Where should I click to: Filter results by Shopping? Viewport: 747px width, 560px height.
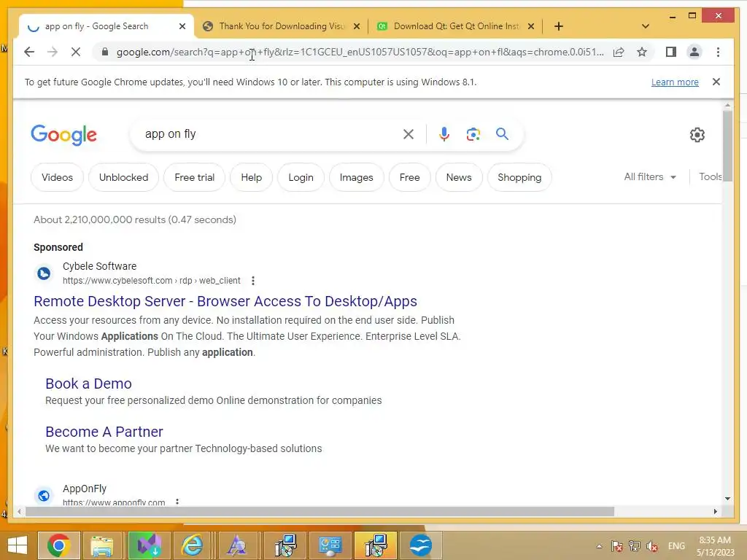coord(519,177)
